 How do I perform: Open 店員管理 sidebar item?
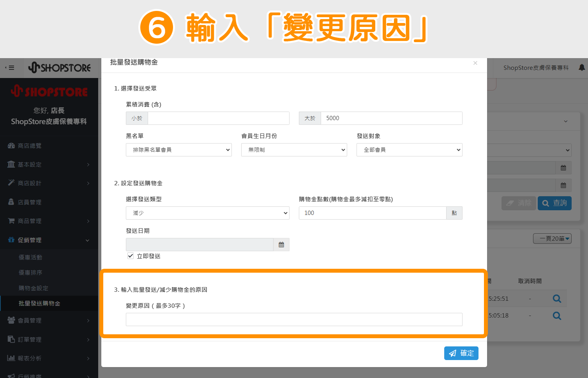pyautogui.click(x=49, y=202)
